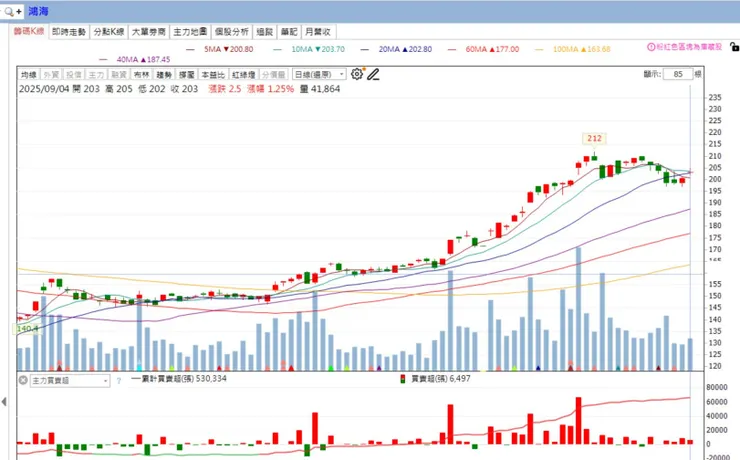This screenshot has width=740, height=460.
Task: Click the 40MA 187.45 legend entry
Action: [x=135, y=59]
